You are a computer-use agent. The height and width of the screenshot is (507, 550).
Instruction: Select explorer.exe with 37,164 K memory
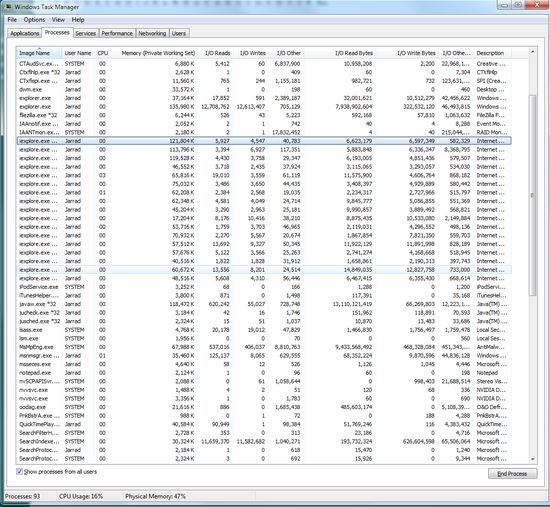pyautogui.click(x=264, y=98)
